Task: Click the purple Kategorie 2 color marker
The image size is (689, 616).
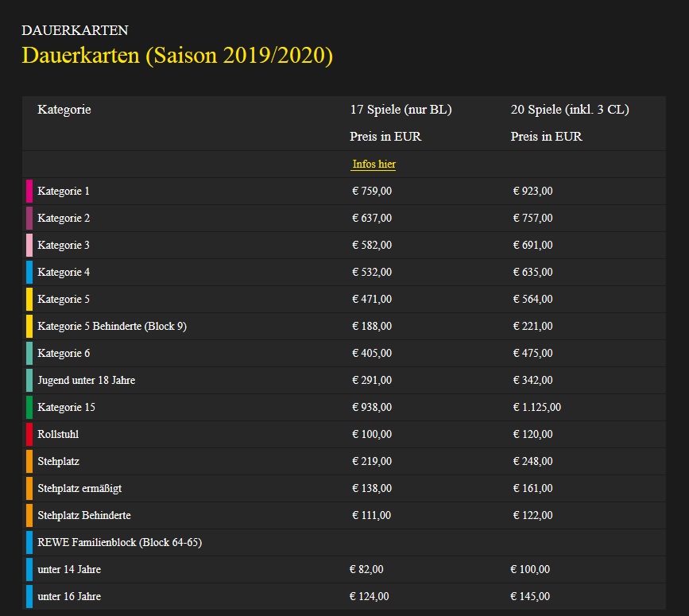Action: pos(29,218)
